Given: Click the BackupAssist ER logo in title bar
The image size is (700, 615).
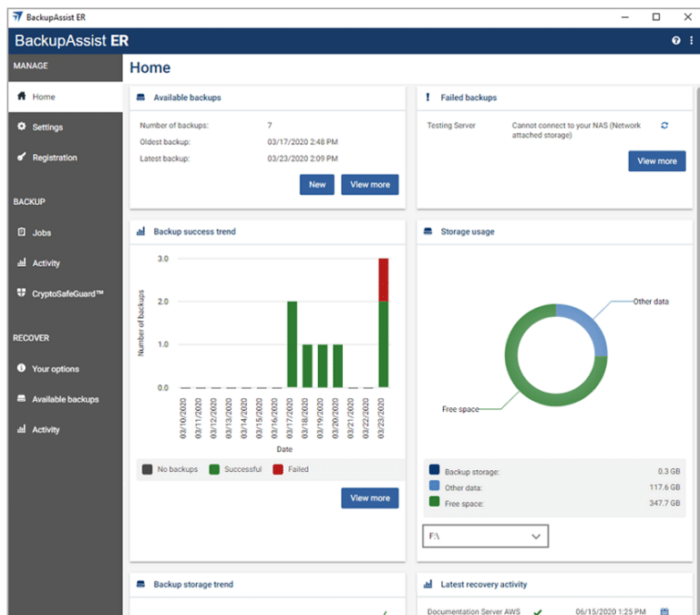Looking at the screenshot, I should (17, 17).
